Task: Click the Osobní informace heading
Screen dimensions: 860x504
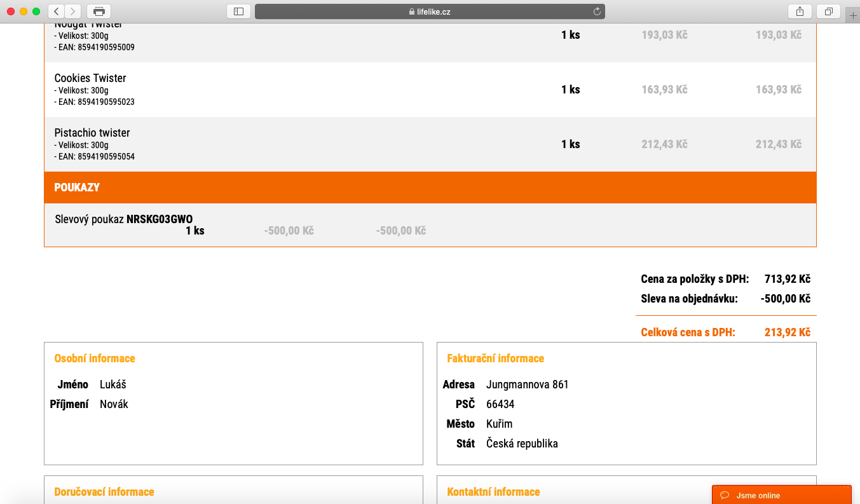Action: click(95, 358)
